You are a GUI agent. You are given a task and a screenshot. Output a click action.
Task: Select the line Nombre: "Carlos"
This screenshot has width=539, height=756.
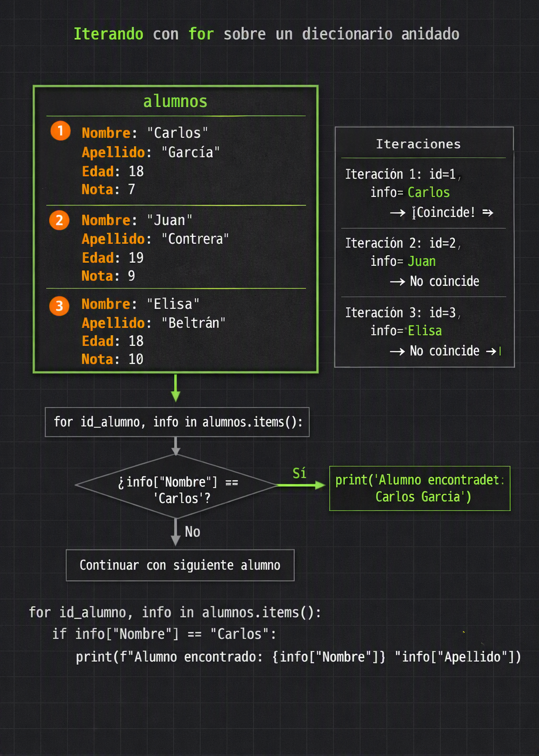pos(145,133)
